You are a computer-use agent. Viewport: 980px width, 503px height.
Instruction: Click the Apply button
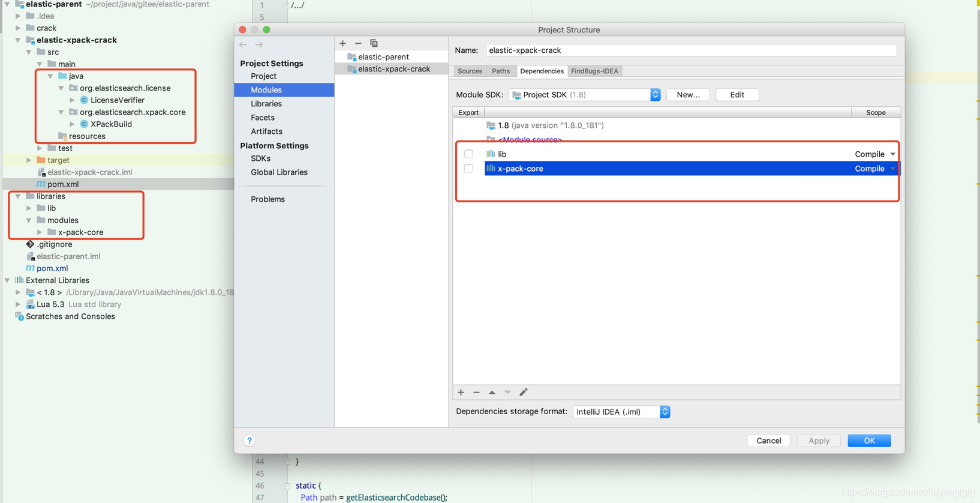[x=819, y=441]
